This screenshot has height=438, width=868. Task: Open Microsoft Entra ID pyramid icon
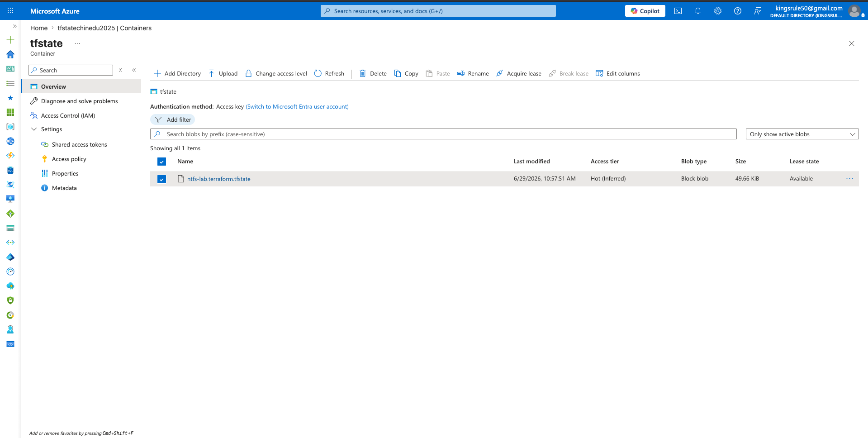pos(10,257)
